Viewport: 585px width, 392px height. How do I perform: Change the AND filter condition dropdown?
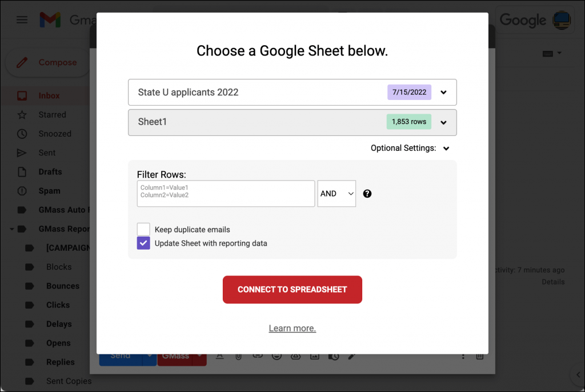pos(336,194)
